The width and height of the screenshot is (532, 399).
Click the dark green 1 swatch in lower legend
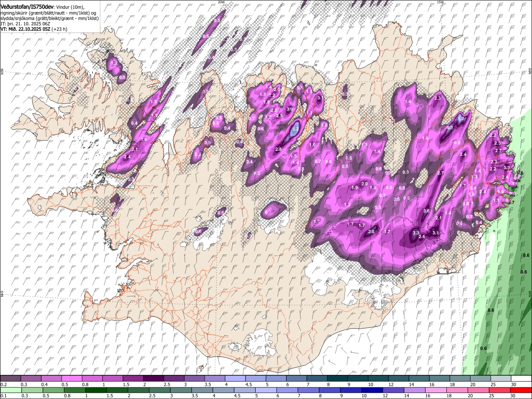click(96, 390)
